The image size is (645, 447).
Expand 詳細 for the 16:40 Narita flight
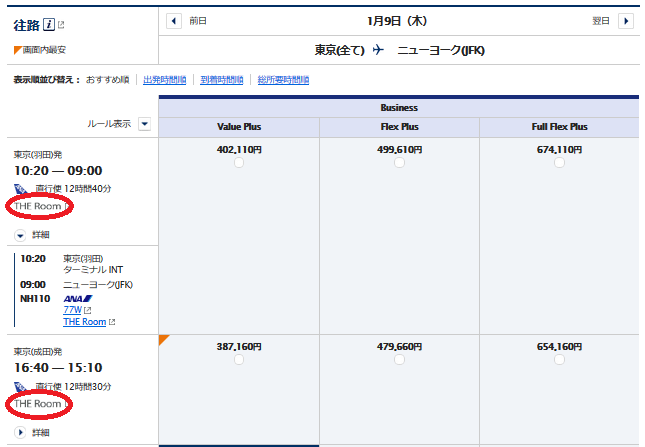(x=21, y=432)
